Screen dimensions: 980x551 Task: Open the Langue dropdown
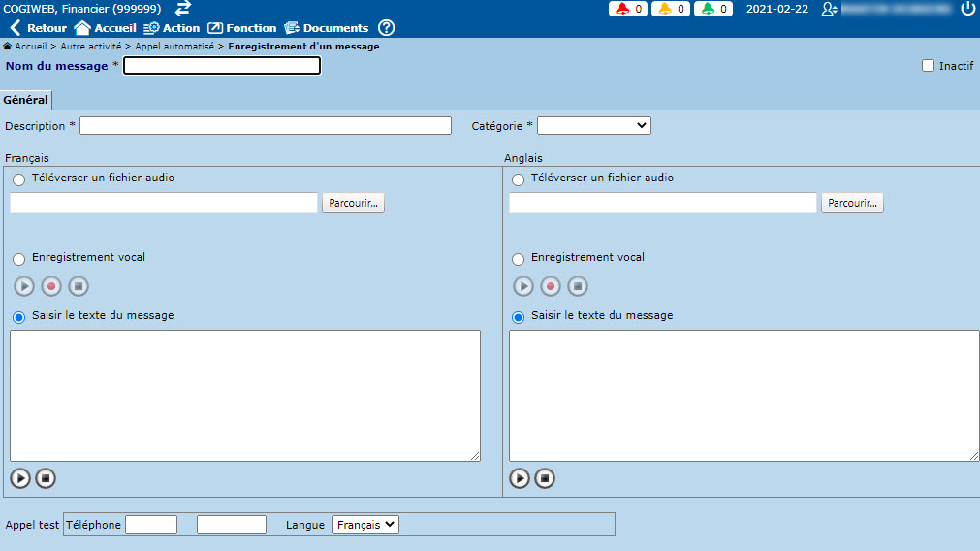(365, 525)
